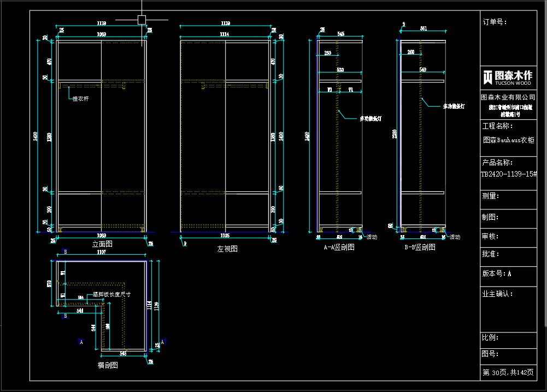
Task: Click the 'B' section marker above the plan view
Action: [65, 253]
